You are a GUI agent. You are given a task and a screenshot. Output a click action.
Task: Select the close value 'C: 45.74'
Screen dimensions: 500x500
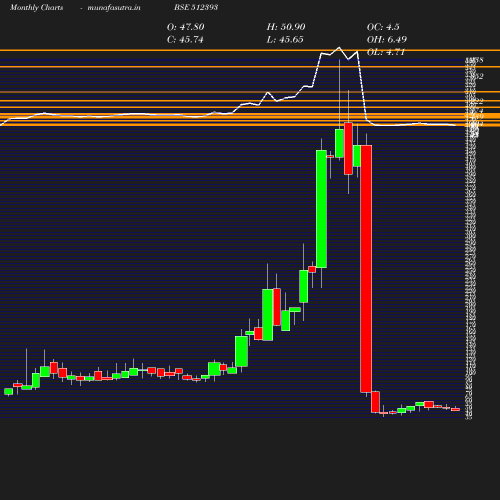(x=185, y=40)
